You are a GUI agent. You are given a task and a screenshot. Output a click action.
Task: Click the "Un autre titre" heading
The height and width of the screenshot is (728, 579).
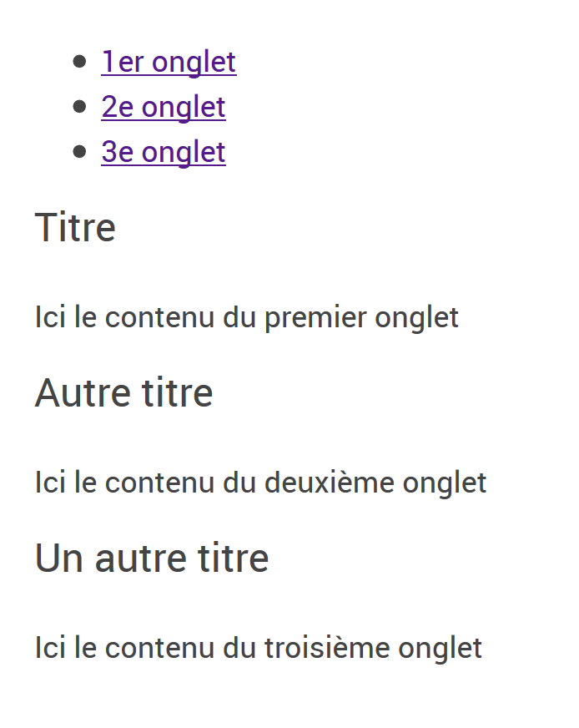point(152,559)
